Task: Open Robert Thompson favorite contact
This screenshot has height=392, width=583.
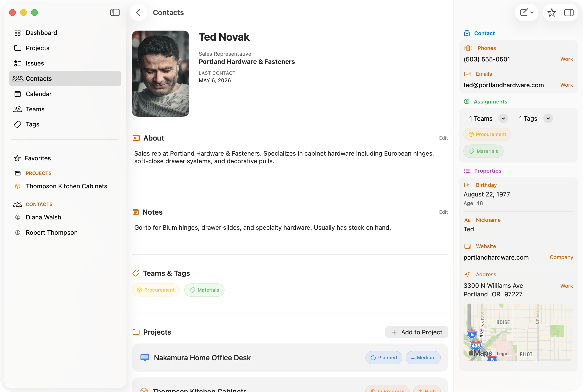Action: tap(65, 233)
